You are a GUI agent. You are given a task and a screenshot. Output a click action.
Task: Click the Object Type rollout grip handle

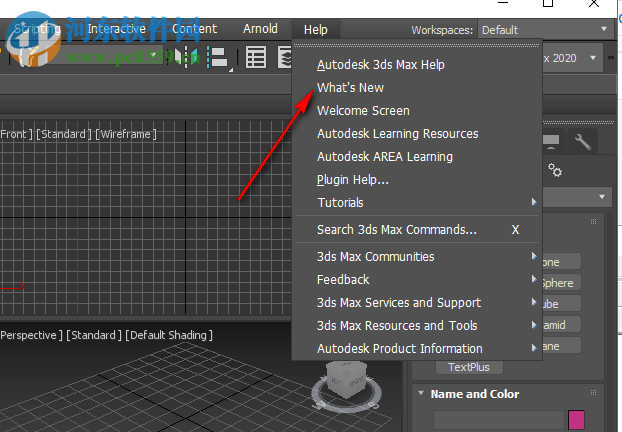pos(593,221)
